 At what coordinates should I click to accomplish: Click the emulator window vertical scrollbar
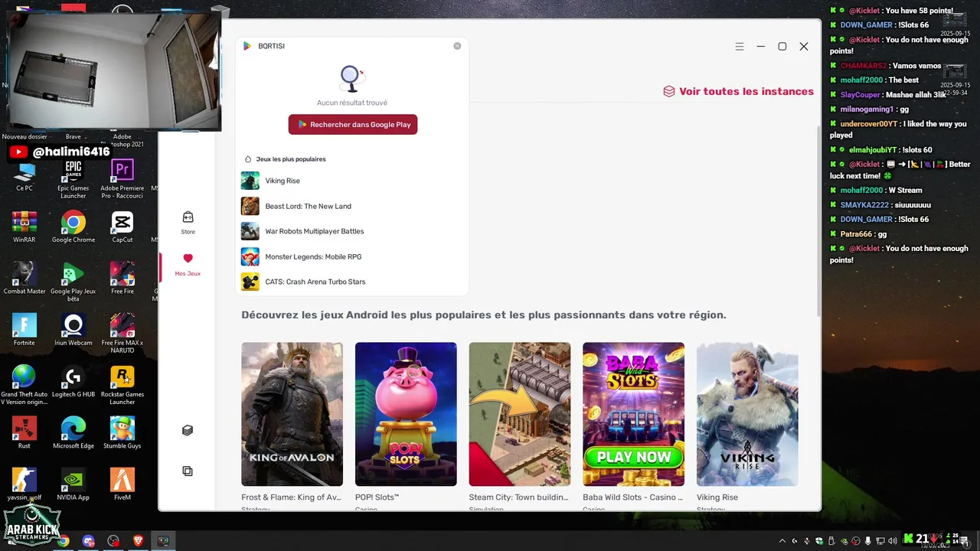pos(818,222)
